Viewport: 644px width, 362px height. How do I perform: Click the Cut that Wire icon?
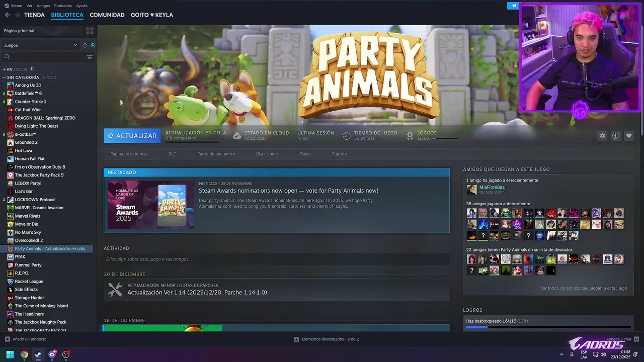pyautogui.click(x=10, y=110)
